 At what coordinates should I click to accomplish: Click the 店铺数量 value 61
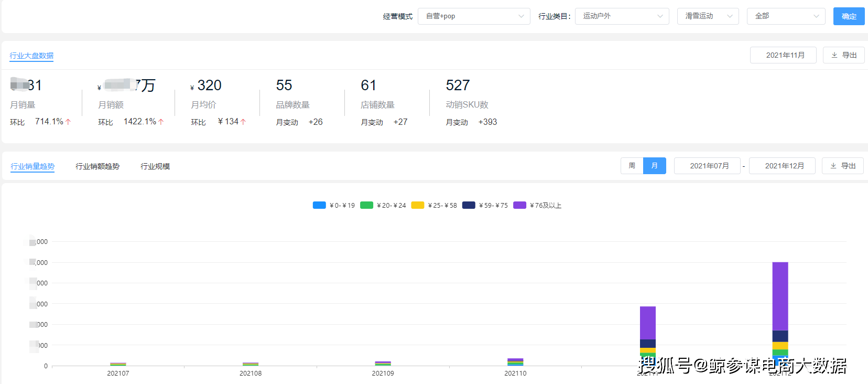(368, 85)
